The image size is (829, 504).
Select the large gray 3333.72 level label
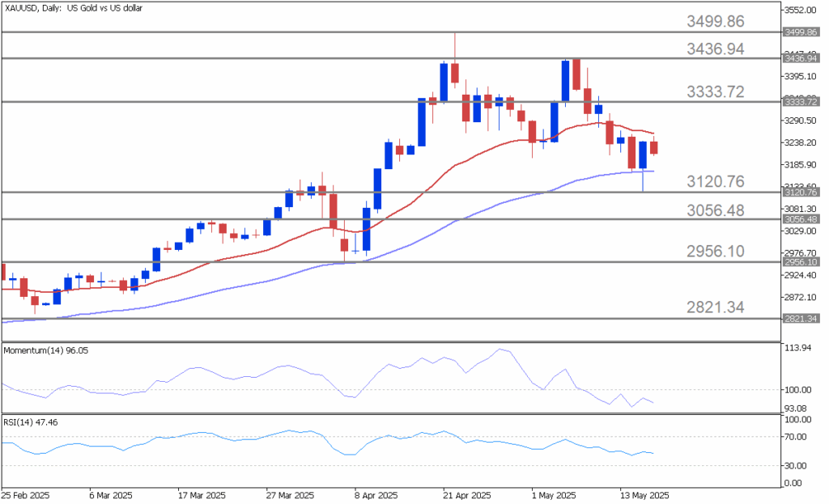(716, 91)
